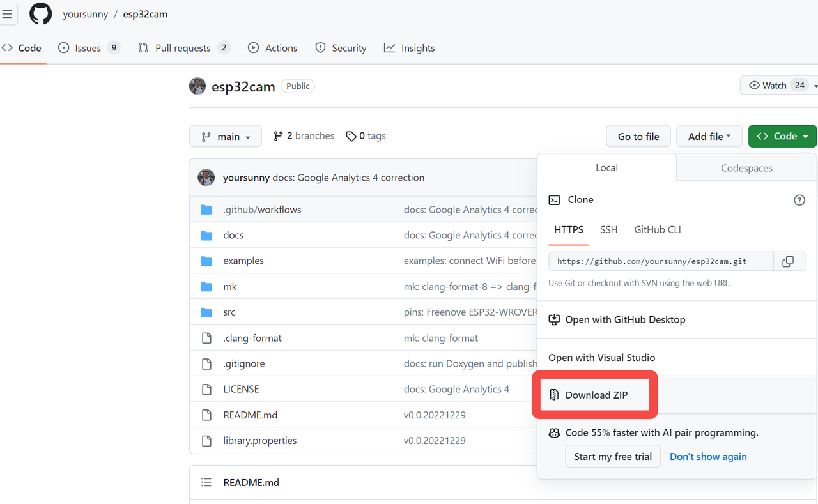Viewport: 818px width, 504px height.
Task: Open commit 'mk: clang-format' for .clang-format
Action: 441,338
